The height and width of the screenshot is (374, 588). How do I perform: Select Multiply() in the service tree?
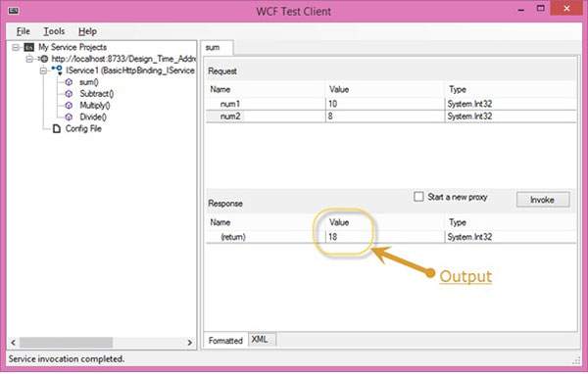[94, 106]
